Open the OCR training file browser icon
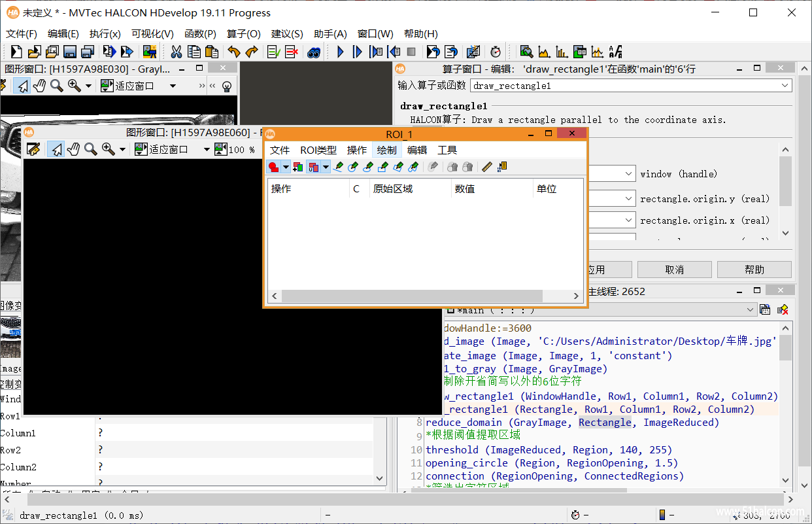 [615, 52]
